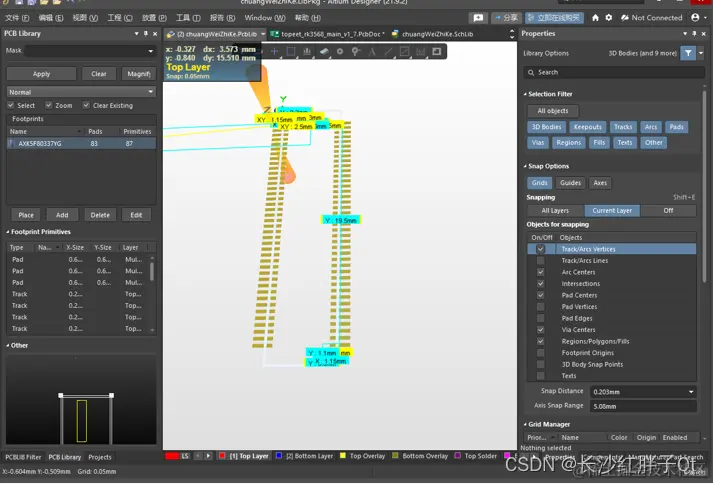
Task: Click the blue Bottom Layer color swatch
Action: [279, 455]
